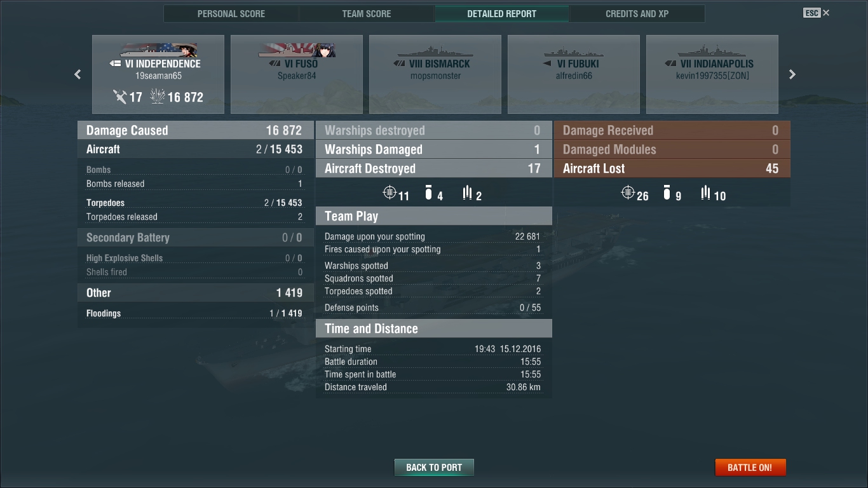Select the VI Independence player card
868x488 pixels.
[x=158, y=74]
